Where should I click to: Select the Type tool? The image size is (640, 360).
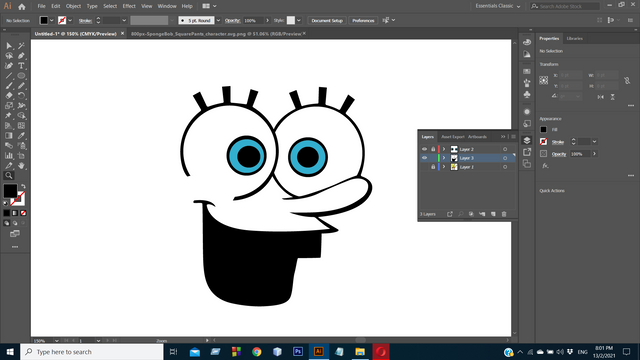[21, 66]
